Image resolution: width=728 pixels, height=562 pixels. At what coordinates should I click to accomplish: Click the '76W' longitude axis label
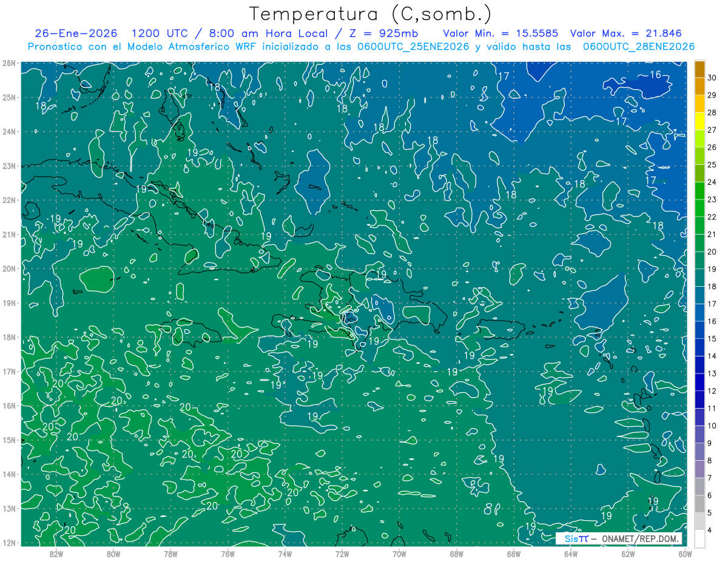pyautogui.click(x=227, y=554)
